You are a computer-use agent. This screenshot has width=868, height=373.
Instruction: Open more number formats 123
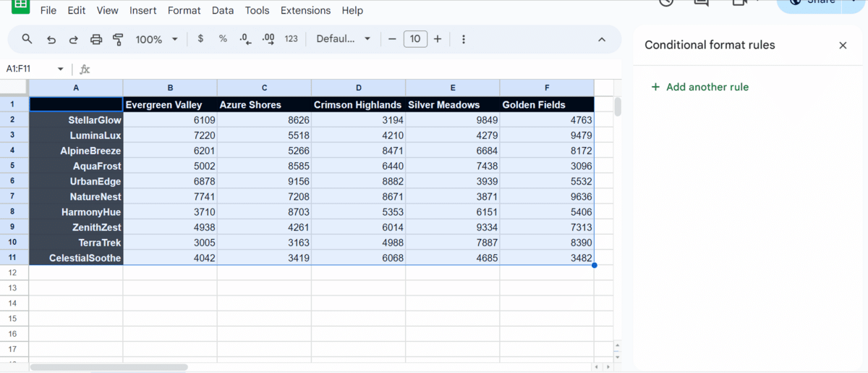291,39
